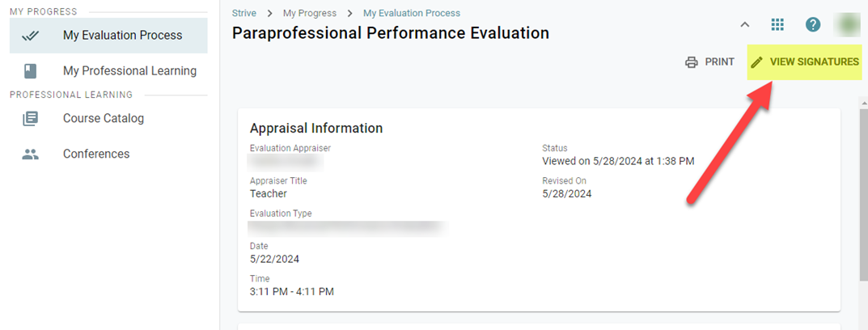
Task: Click the printer icon
Action: [692, 62]
